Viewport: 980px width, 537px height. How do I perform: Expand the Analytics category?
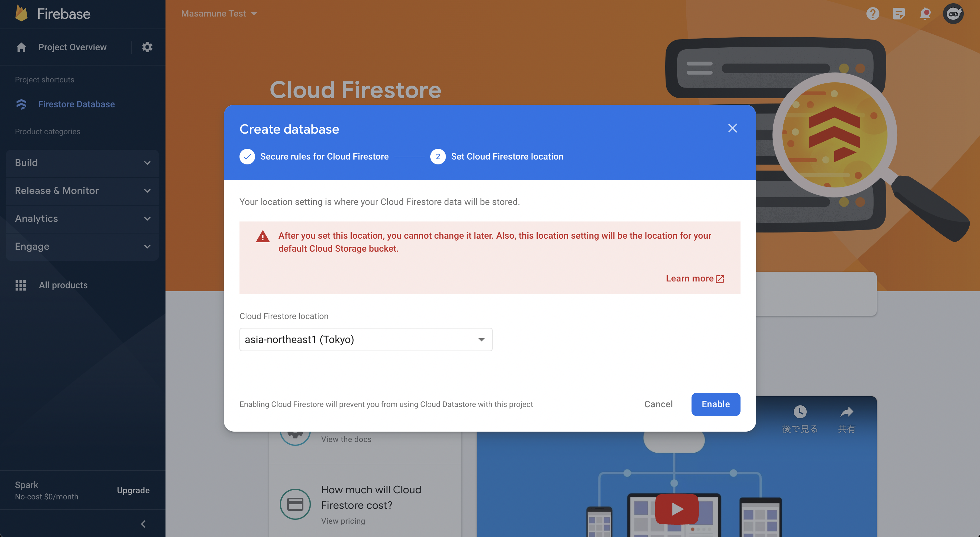[x=82, y=219]
